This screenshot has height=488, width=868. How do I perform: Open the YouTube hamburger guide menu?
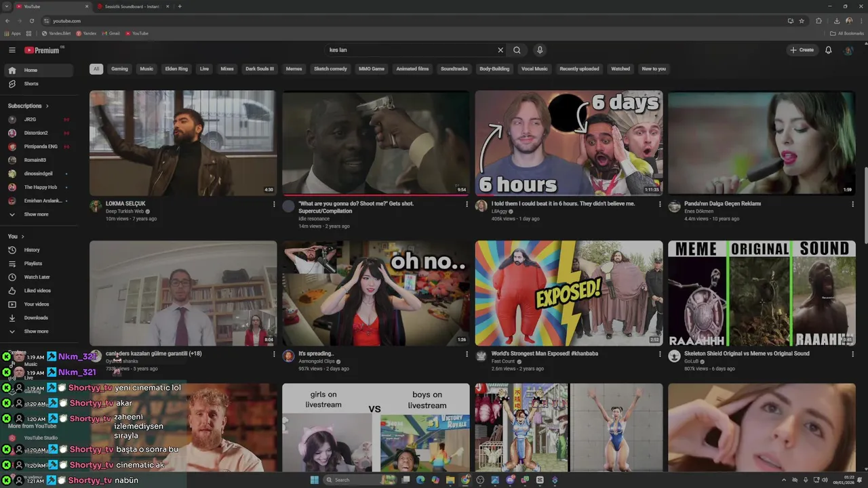coord(12,50)
